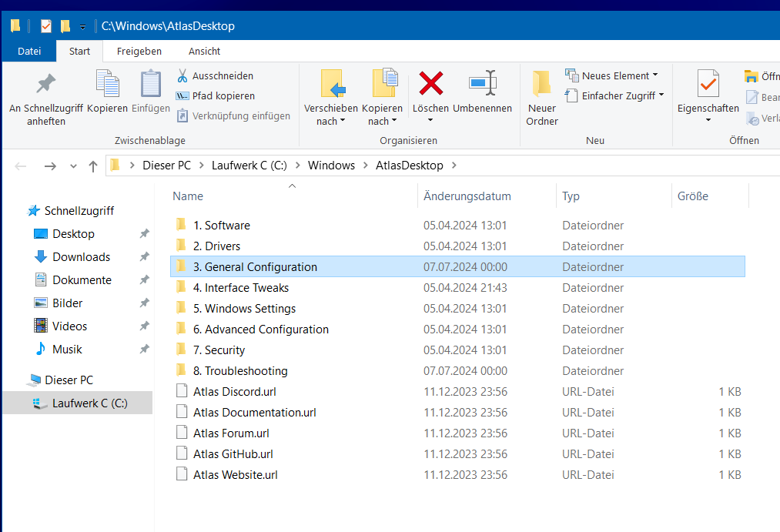Click Pfad kopieren in the ribbon
This screenshot has width=780, height=532.
coord(223,96)
